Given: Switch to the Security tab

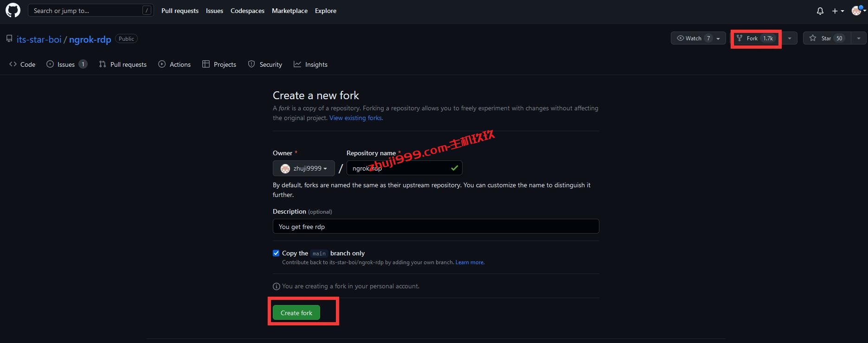Looking at the screenshot, I should [265, 64].
